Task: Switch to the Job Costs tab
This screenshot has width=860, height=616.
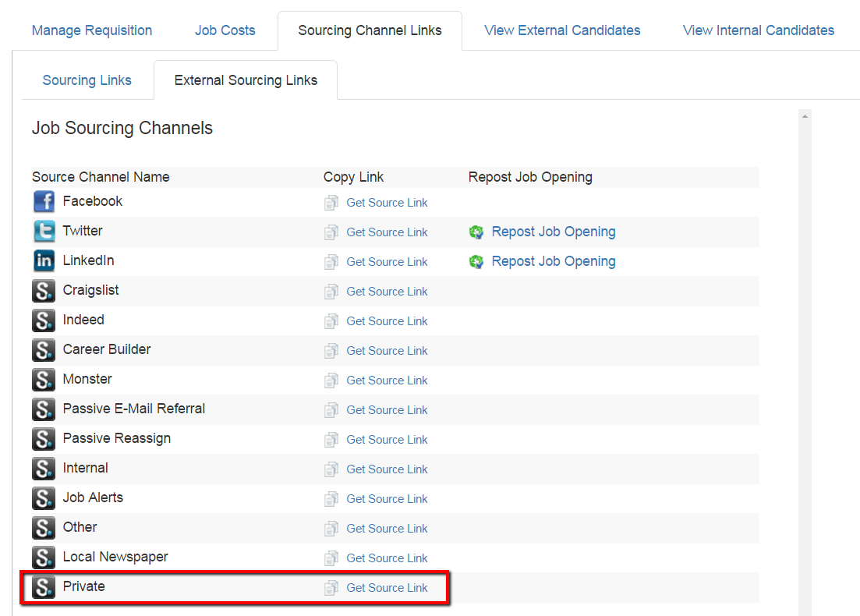Action: (225, 30)
